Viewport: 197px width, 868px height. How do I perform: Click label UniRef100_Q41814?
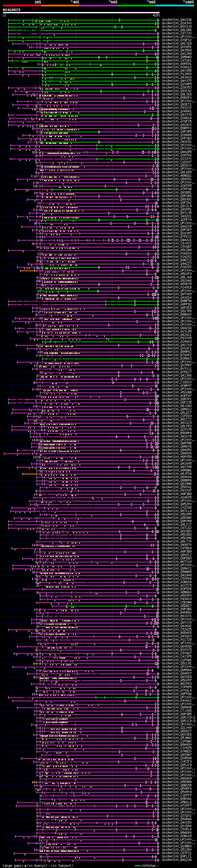coord(177,297)
